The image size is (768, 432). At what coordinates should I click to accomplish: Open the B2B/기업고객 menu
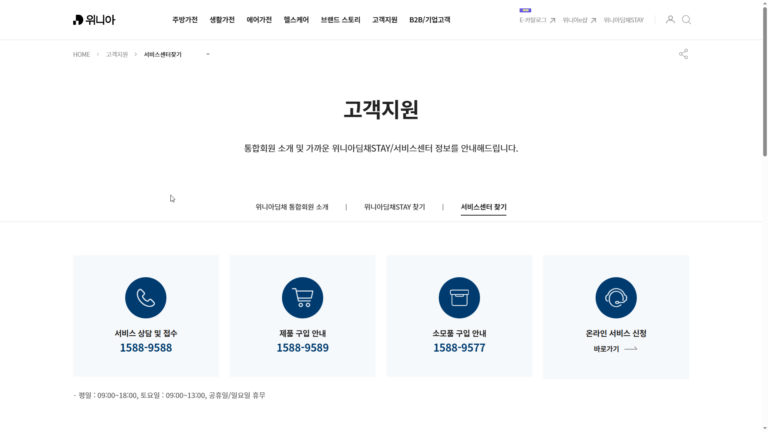point(430,20)
